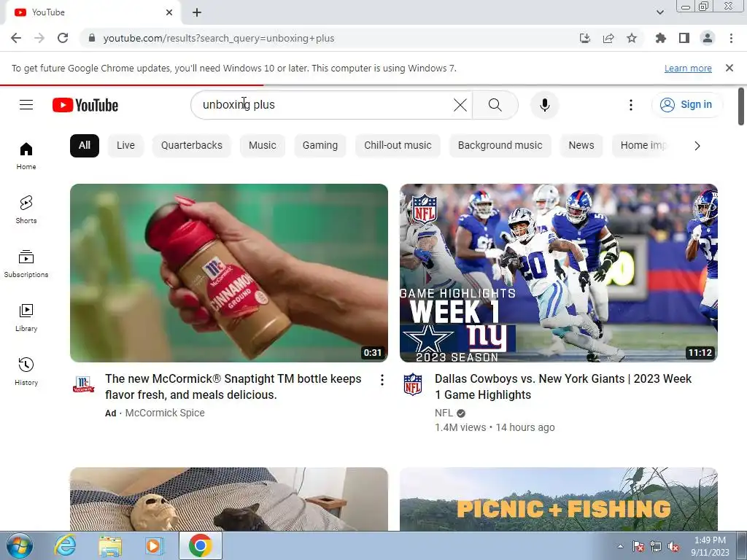The image size is (747, 560).
Task: Click the McCormick Spice channel name
Action: [x=165, y=413]
